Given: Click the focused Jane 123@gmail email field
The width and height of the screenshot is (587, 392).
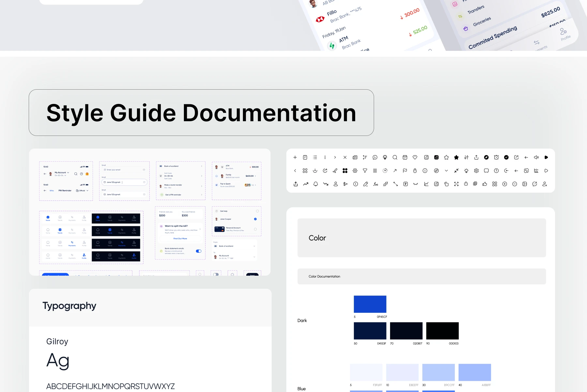Looking at the screenshot, I should tap(124, 182).
